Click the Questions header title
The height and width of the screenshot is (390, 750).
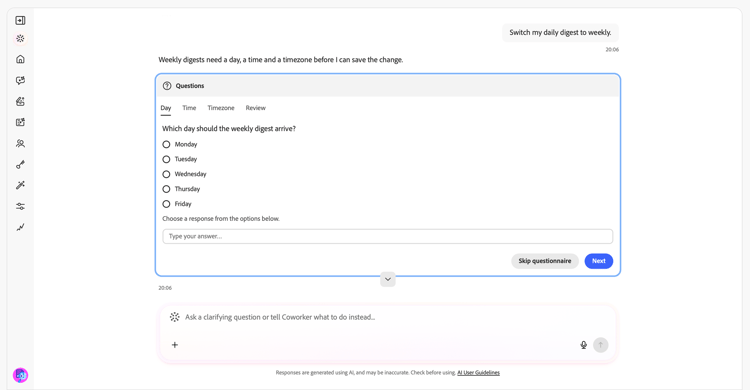(x=190, y=86)
